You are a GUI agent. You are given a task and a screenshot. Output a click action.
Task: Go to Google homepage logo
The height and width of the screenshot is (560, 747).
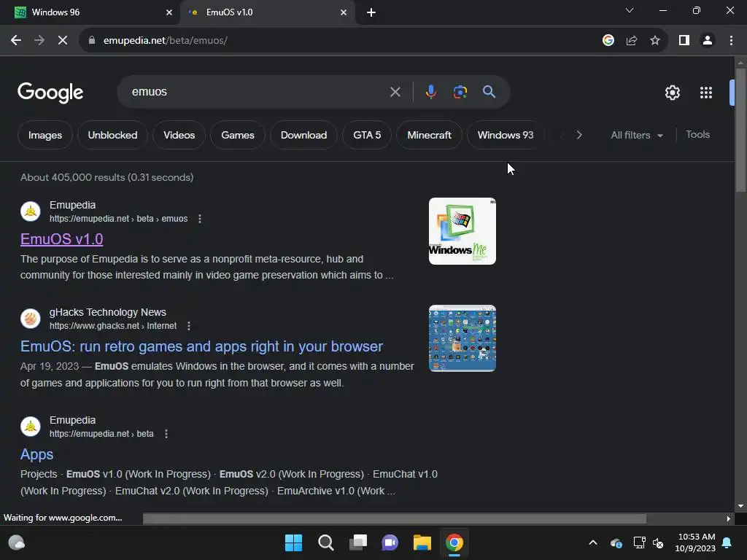50,93
